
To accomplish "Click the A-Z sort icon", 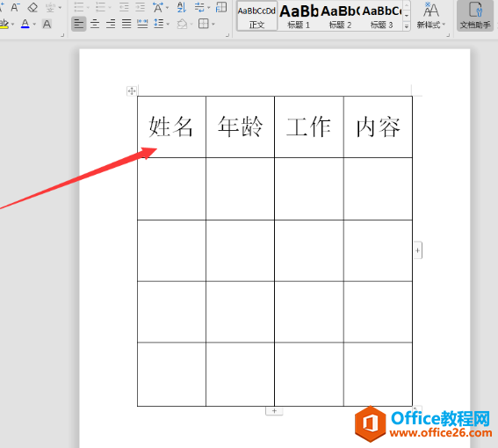I will (181, 7).
